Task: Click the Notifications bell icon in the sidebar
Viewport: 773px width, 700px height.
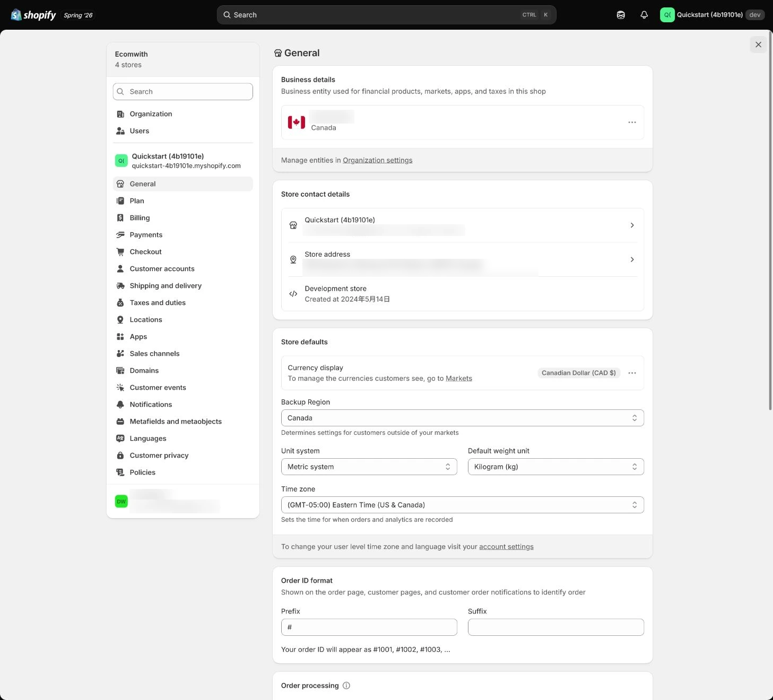Action: (x=120, y=405)
